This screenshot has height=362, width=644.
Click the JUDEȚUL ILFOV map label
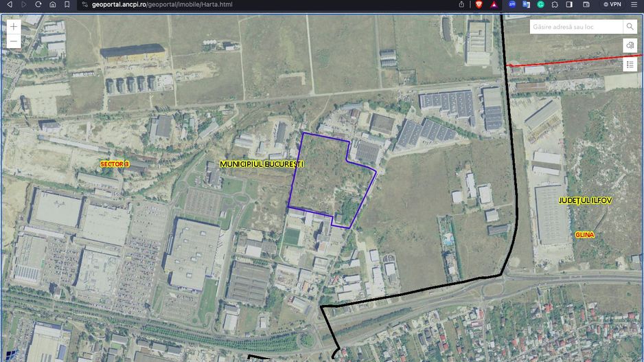pos(585,201)
